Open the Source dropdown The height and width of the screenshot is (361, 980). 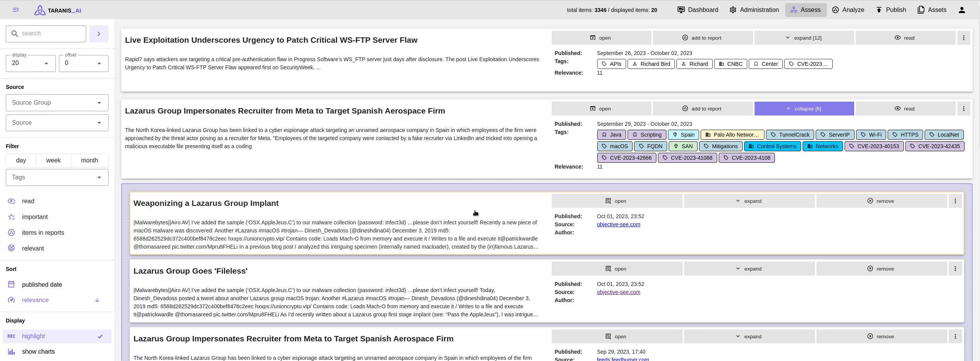(x=57, y=123)
